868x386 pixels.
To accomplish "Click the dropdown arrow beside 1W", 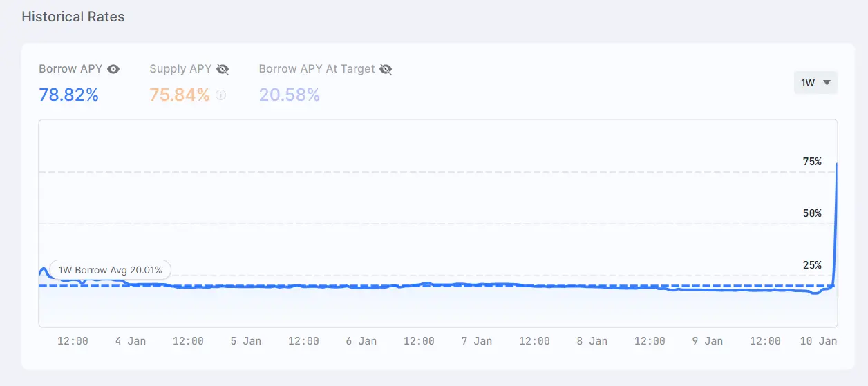I will (x=827, y=83).
